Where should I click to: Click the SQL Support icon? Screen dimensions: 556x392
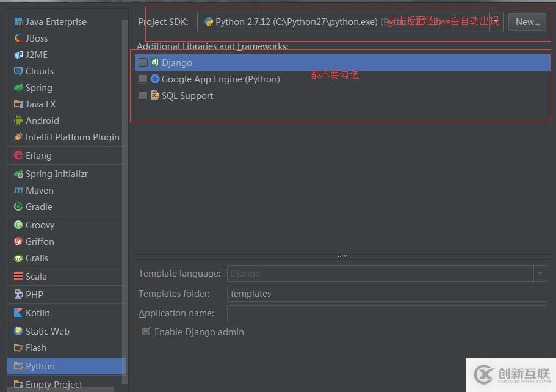[x=155, y=95]
